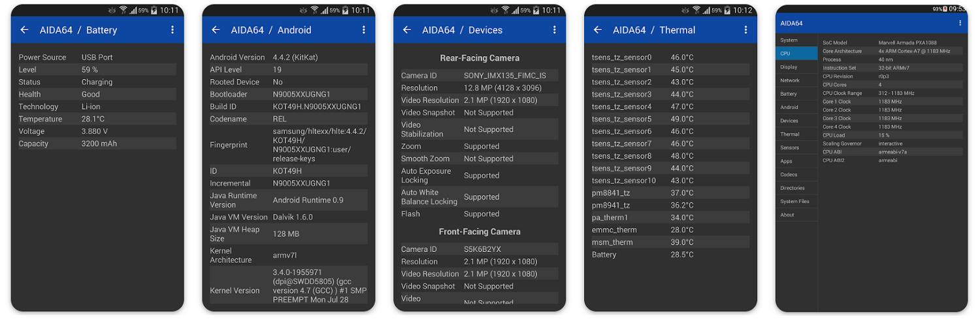The height and width of the screenshot is (323, 980).
Task: Click the CPU Load 15 % row
Action: [892, 135]
